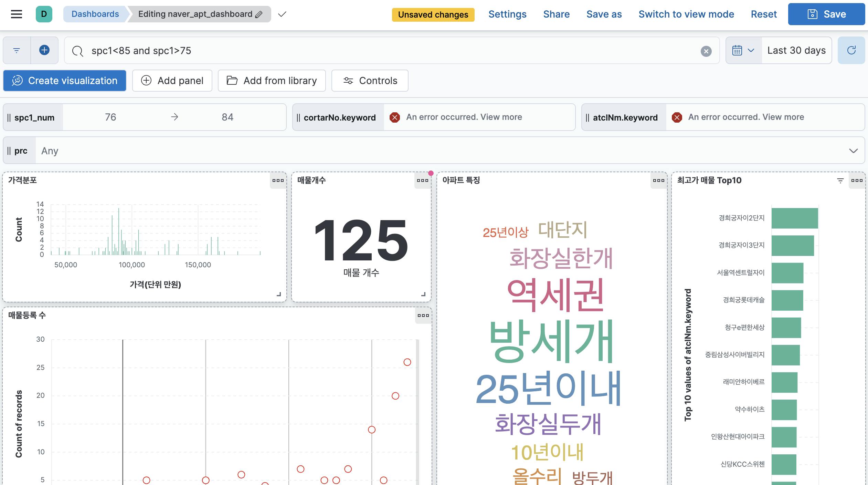Open the filter options menu icon
868x485 pixels.
tap(17, 50)
